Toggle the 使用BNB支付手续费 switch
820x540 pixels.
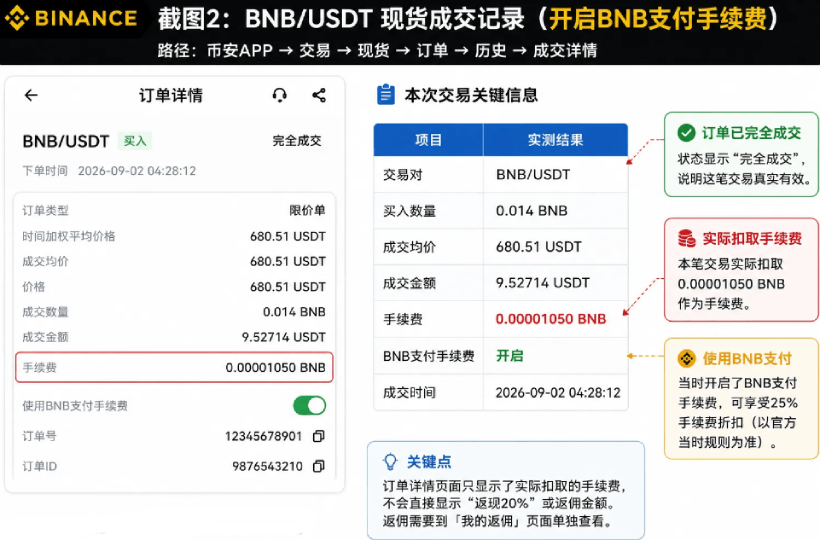pos(310,406)
